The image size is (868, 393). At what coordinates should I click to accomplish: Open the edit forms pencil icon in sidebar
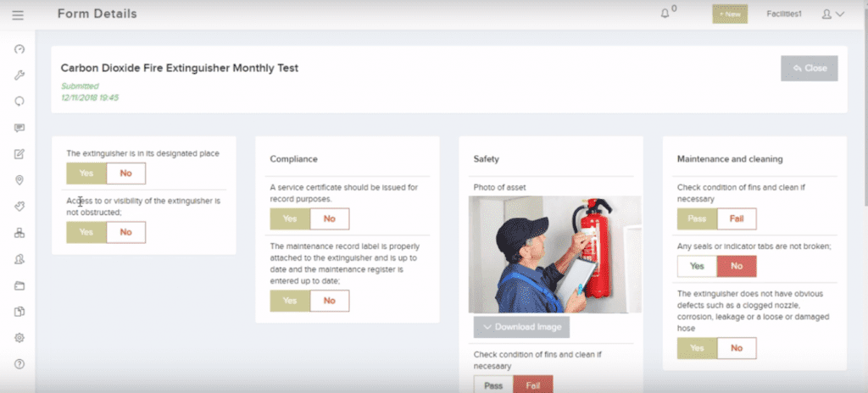(x=19, y=154)
